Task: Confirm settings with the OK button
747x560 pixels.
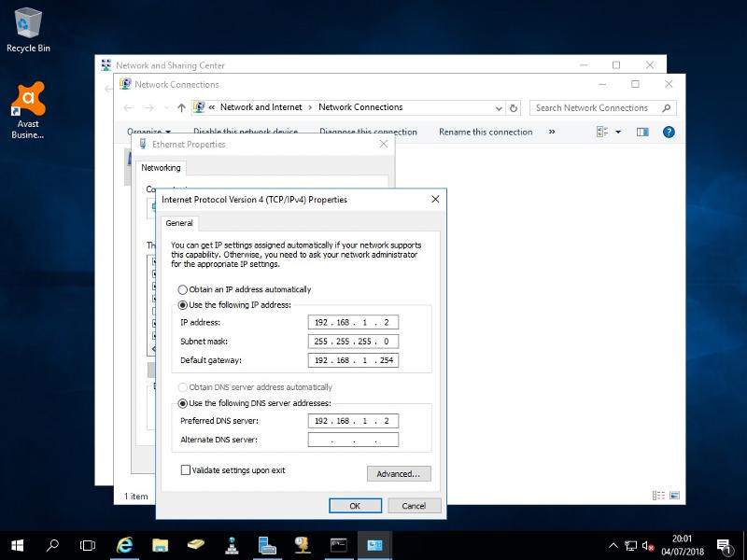Action: coord(355,505)
